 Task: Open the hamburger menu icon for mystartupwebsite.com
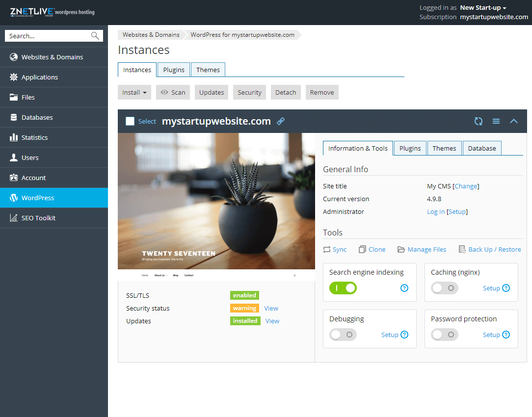click(x=496, y=121)
